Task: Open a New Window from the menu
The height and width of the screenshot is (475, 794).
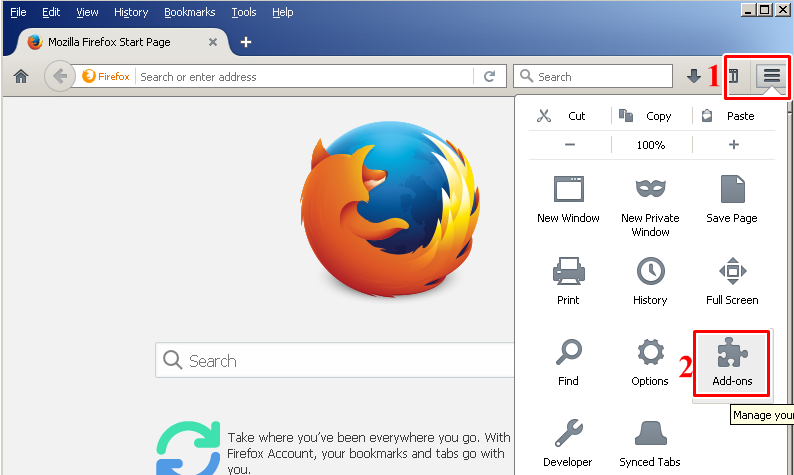Action: coord(568,201)
